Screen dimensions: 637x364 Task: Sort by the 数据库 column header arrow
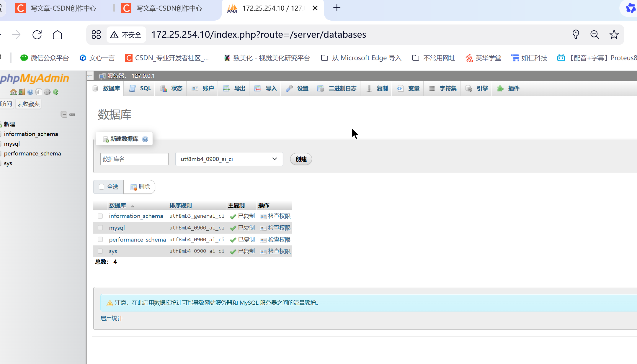(133, 206)
